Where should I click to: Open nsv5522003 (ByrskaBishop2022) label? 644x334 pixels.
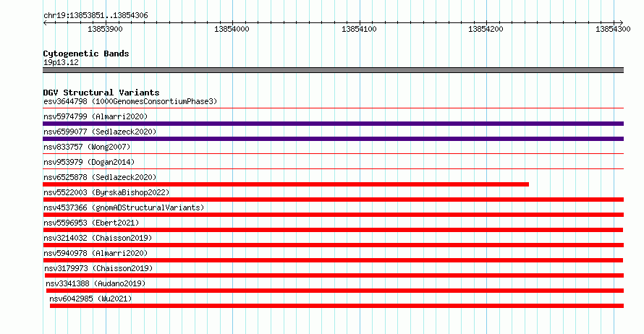[106, 192]
